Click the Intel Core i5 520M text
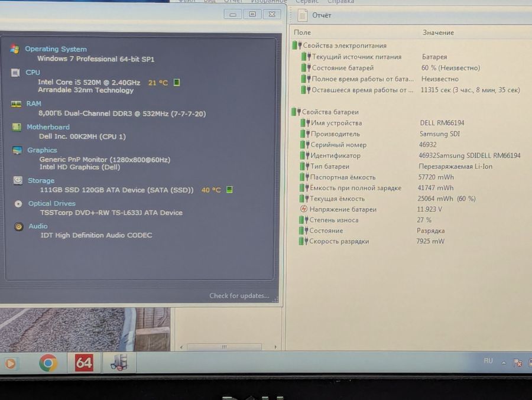The height and width of the screenshot is (400, 532). click(89, 82)
